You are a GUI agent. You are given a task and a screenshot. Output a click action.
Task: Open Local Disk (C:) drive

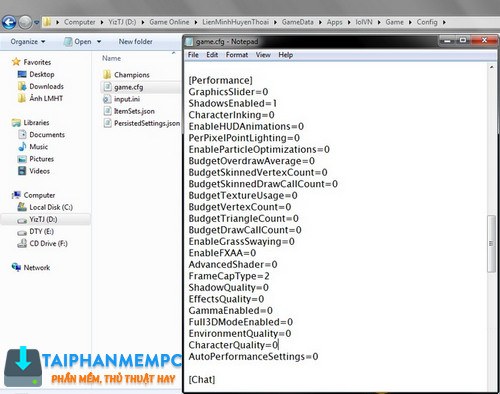pyautogui.click(x=51, y=207)
